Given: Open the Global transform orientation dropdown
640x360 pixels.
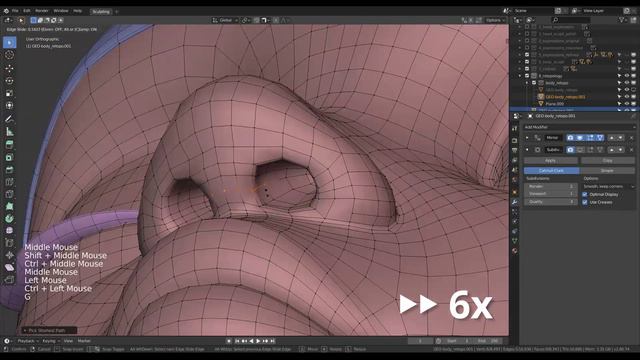Looking at the screenshot, I should pyautogui.click(x=225, y=20).
